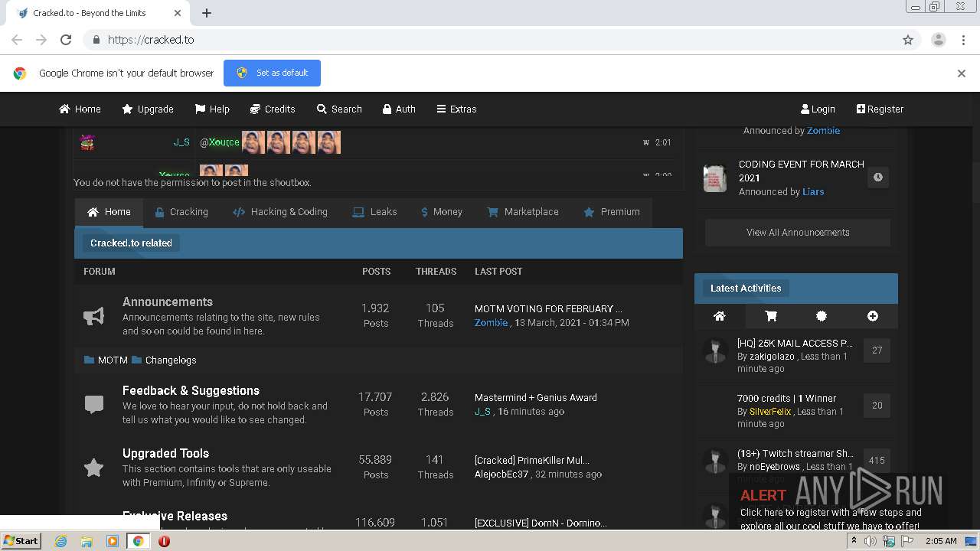Screen dimensions: 980x551
Task: Switch to the Premium tab
Action: pyautogui.click(x=612, y=212)
